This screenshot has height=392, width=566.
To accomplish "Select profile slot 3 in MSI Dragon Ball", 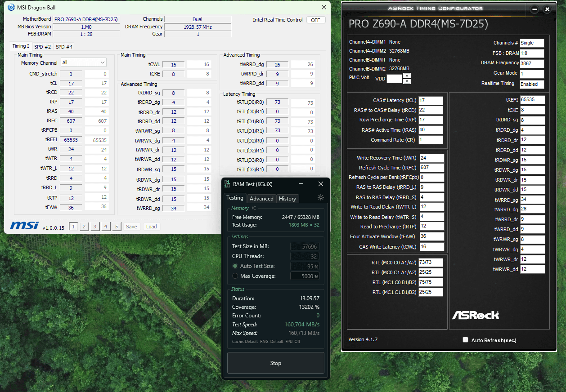I will click(x=95, y=227).
